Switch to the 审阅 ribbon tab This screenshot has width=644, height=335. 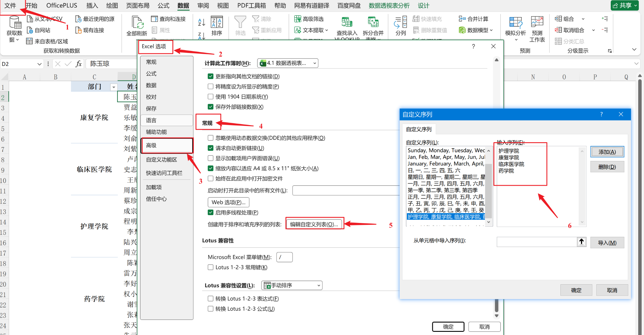[x=203, y=6]
